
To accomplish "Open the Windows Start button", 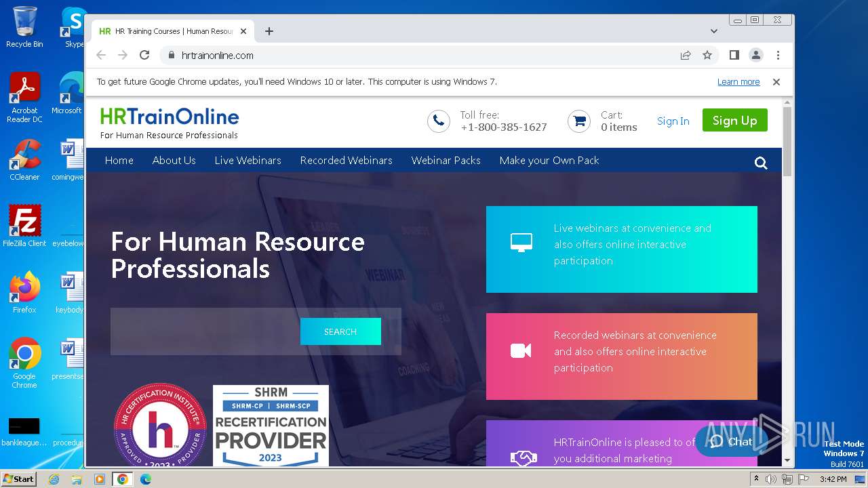I will pos(18,479).
